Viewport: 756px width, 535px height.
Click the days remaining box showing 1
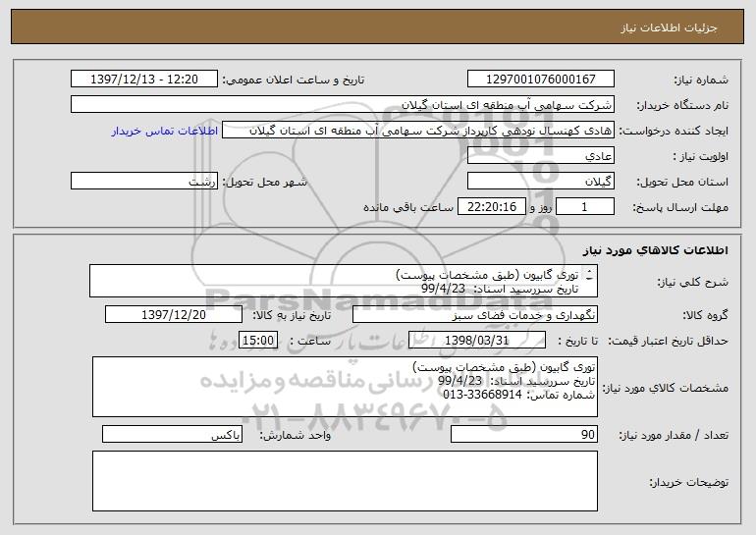point(585,206)
